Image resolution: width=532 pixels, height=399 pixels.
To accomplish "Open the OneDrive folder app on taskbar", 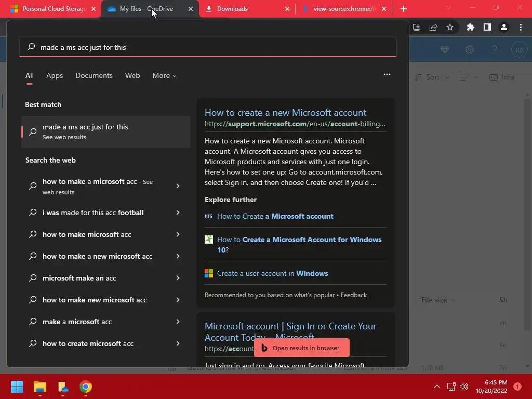I will (63, 387).
